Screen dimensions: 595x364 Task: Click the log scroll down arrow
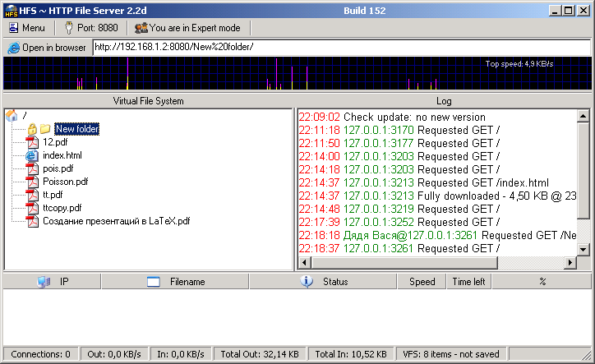(x=583, y=249)
